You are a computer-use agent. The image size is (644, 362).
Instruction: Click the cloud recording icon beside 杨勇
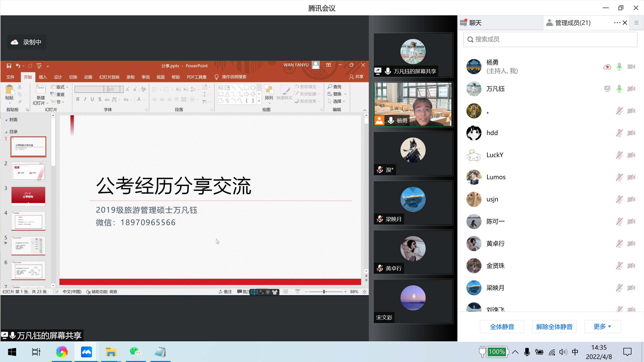pyautogui.click(x=607, y=67)
